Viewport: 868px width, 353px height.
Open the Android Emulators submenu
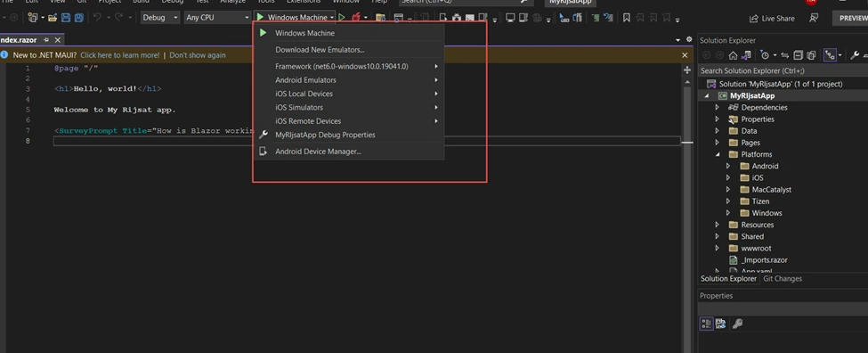coord(349,80)
